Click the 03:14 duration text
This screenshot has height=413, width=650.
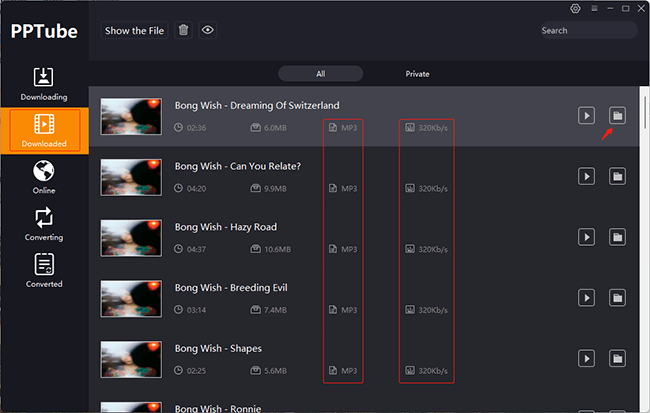[196, 310]
